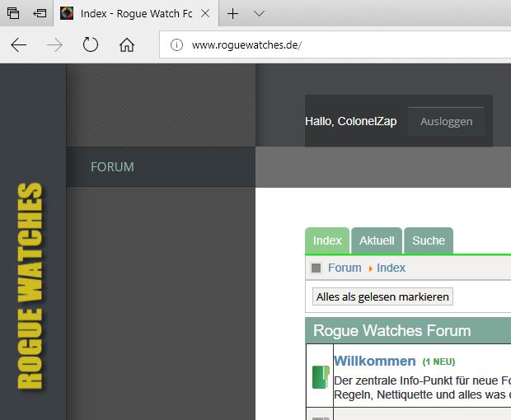
Task: Refresh the current page
Action: 91,45
